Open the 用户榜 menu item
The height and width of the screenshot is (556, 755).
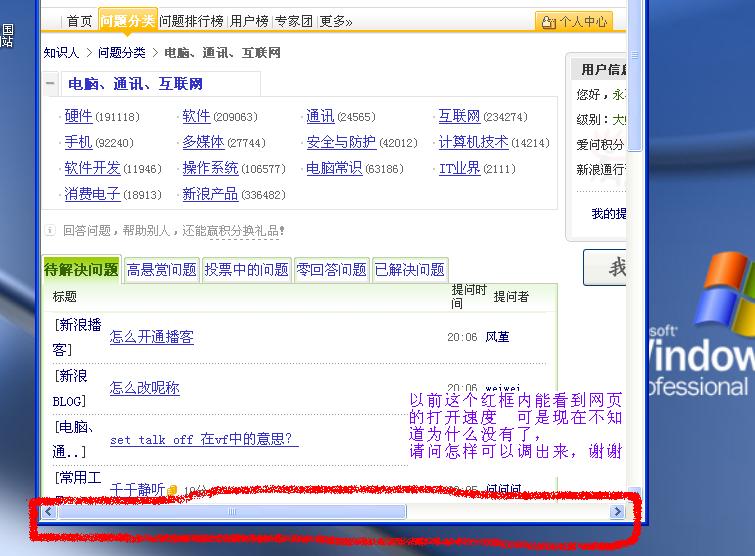pos(249,21)
